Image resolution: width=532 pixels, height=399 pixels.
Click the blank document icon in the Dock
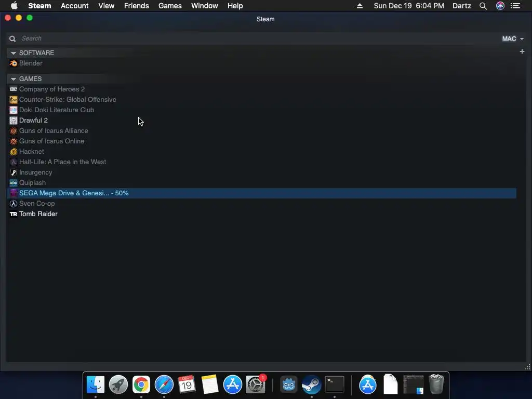coord(391,384)
